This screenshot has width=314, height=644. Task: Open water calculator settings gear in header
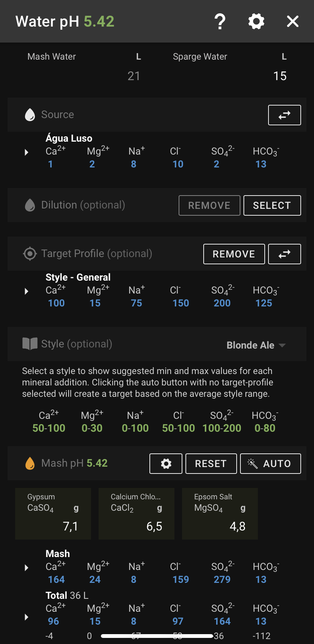click(x=256, y=21)
